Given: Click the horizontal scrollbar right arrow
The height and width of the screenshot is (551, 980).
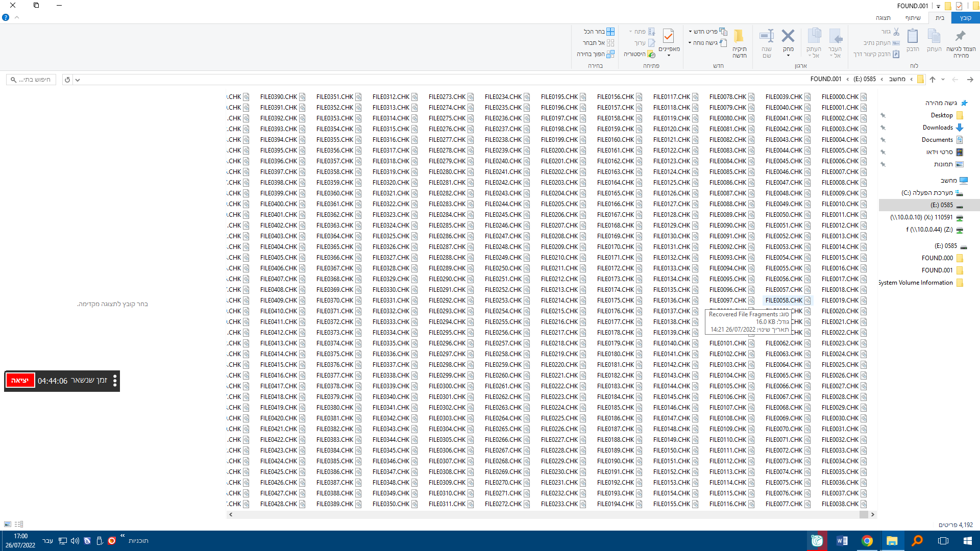Looking at the screenshot, I should pyautogui.click(x=872, y=514).
